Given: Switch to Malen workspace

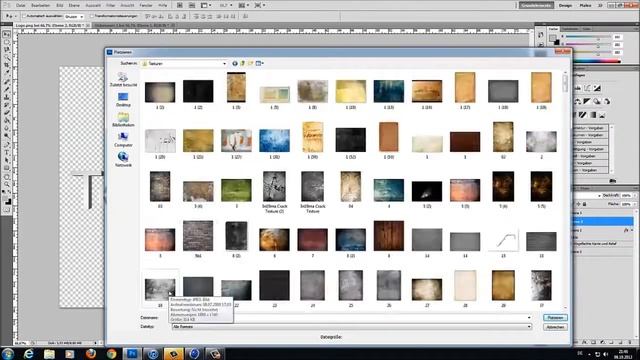Looking at the screenshot, I should pos(585,5).
